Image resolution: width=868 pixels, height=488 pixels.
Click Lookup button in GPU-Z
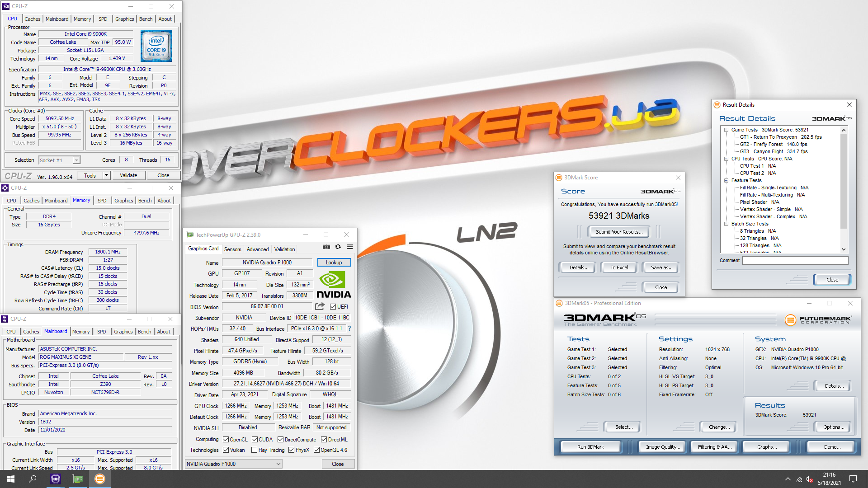[x=334, y=263]
